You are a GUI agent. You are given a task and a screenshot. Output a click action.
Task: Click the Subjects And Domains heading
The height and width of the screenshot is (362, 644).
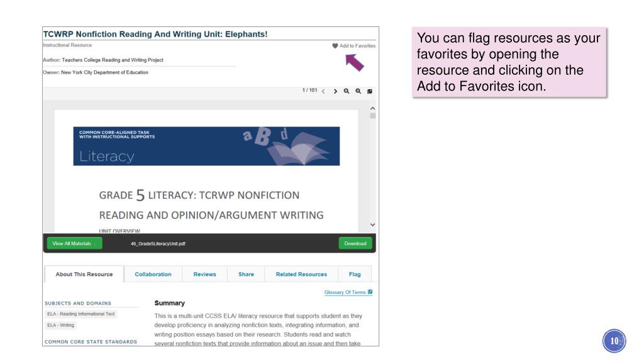click(x=78, y=304)
